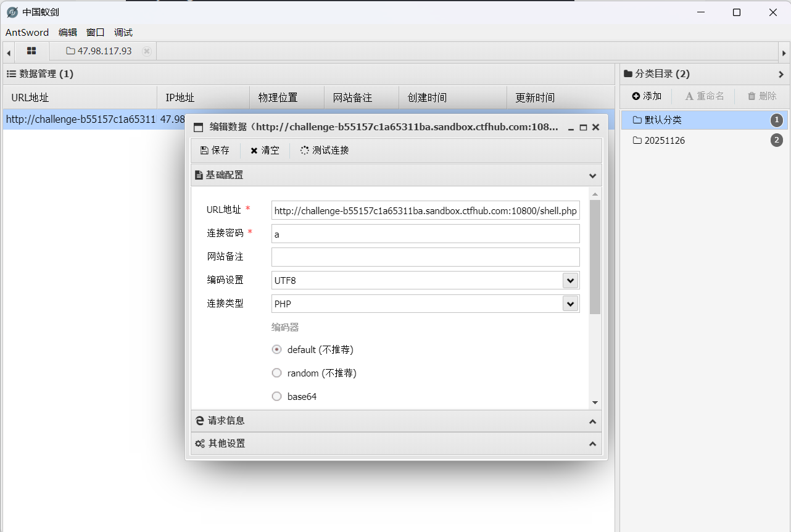The height and width of the screenshot is (532, 791).
Task: Click the 请求信息 browser icon
Action: click(200, 421)
